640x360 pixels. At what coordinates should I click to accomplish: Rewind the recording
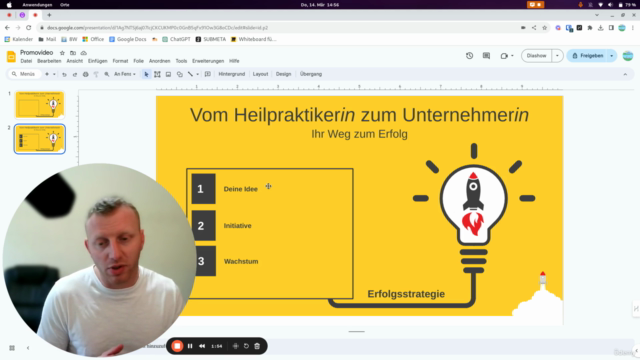pyautogui.click(x=202, y=346)
